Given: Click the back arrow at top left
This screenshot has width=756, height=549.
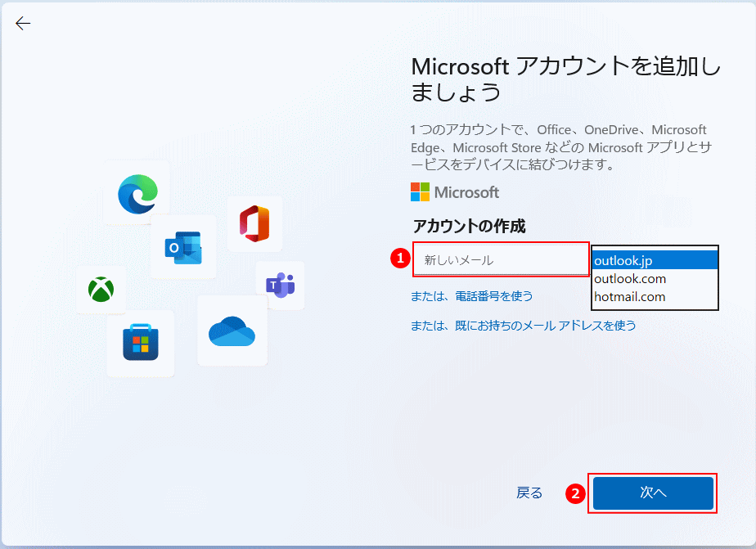Looking at the screenshot, I should click(x=23, y=24).
